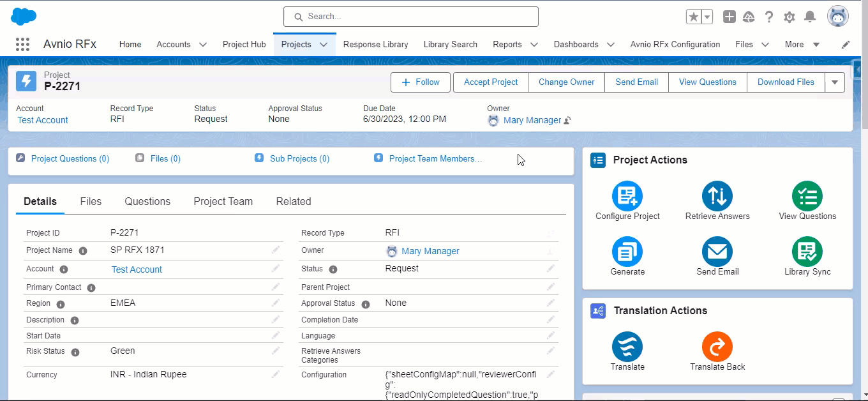Switch to the Files tab
The height and width of the screenshot is (401, 868).
tap(91, 201)
